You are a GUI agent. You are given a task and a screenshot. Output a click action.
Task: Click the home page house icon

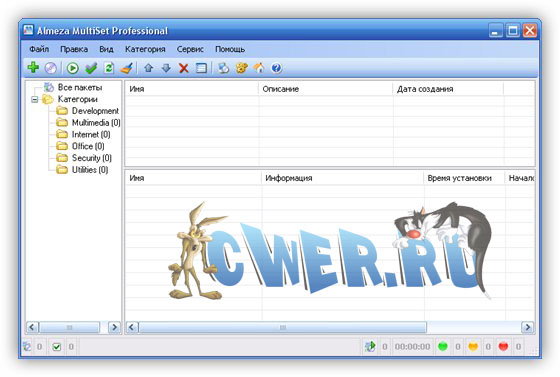coord(259,68)
